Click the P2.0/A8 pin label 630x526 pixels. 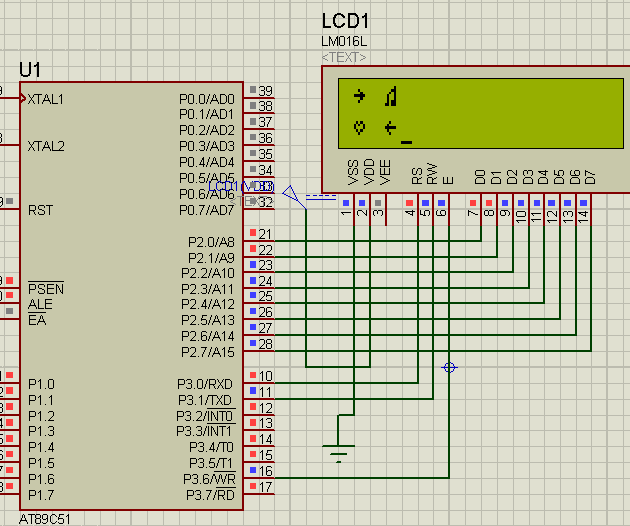pos(211,242)
